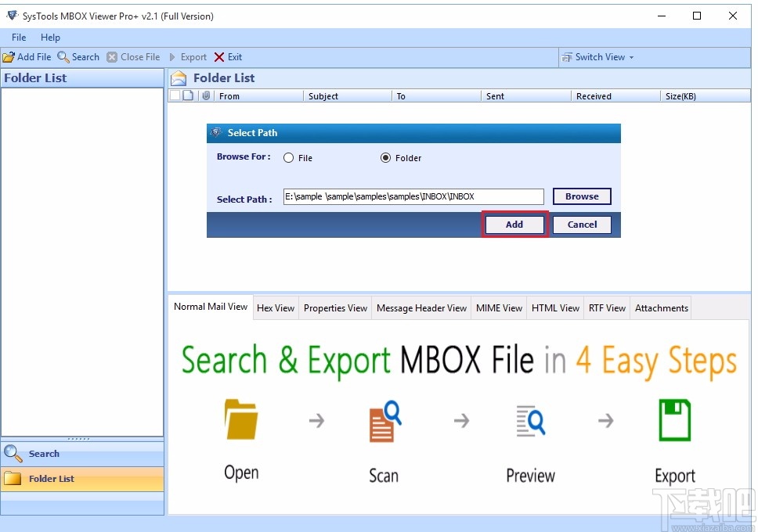This screenshot has height=532, width=758.
Task: Click the Close File toolbar icon
Action: coord(134,56)
